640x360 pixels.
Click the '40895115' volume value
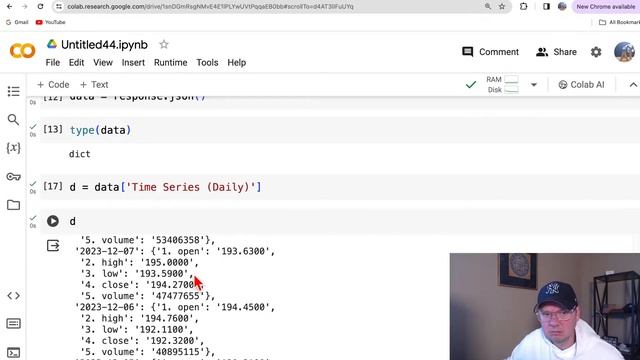click(x=178, y=352)
